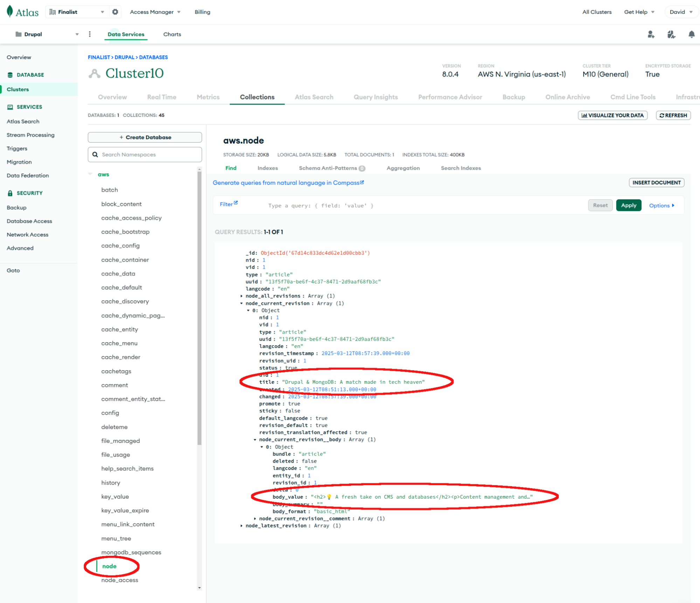Expand node_all_revisions array
The image size is (700, 603).
coord(241,296)
